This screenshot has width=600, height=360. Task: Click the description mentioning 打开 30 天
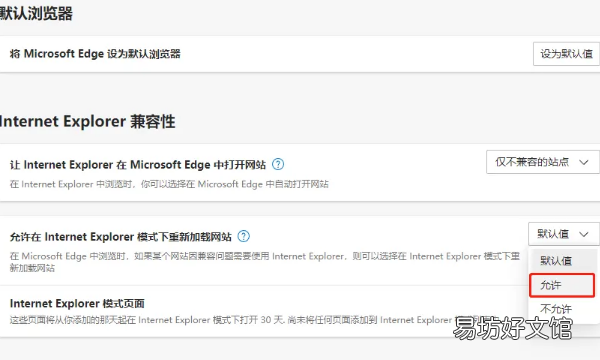(x=253, y=320)
